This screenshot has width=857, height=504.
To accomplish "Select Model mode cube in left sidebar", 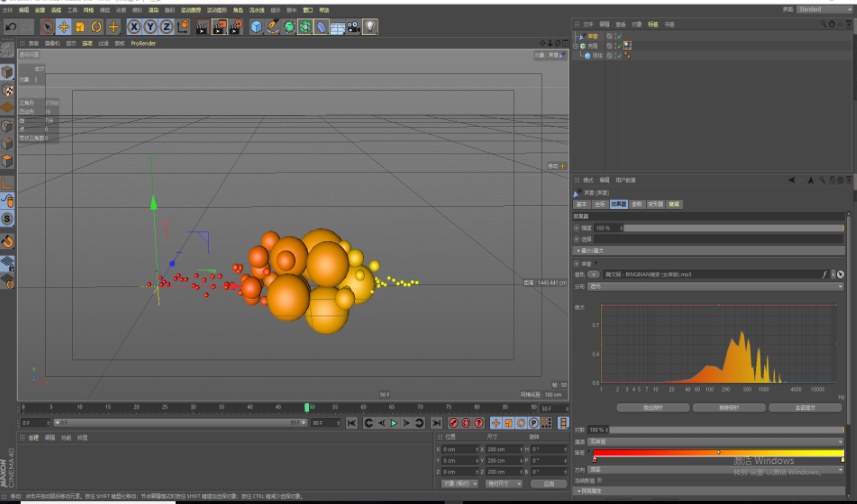I will tap(7, 72).
